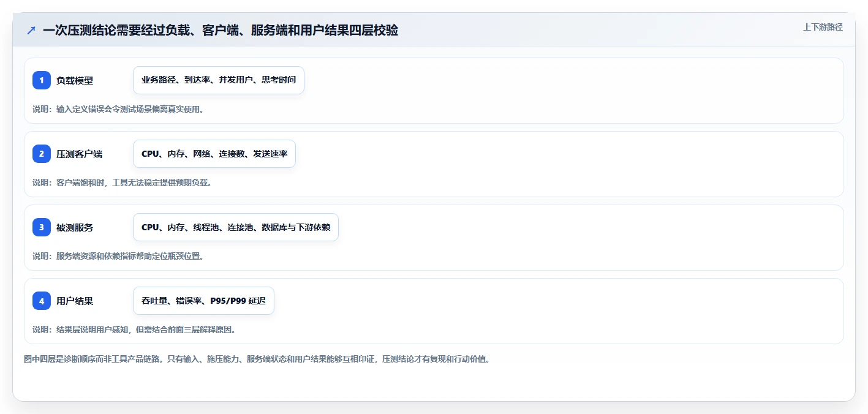Click the CPU、内存、网络、连接数、发送速率 chip
The width and height of the screenshot is (868, 414).
(214, 154)
